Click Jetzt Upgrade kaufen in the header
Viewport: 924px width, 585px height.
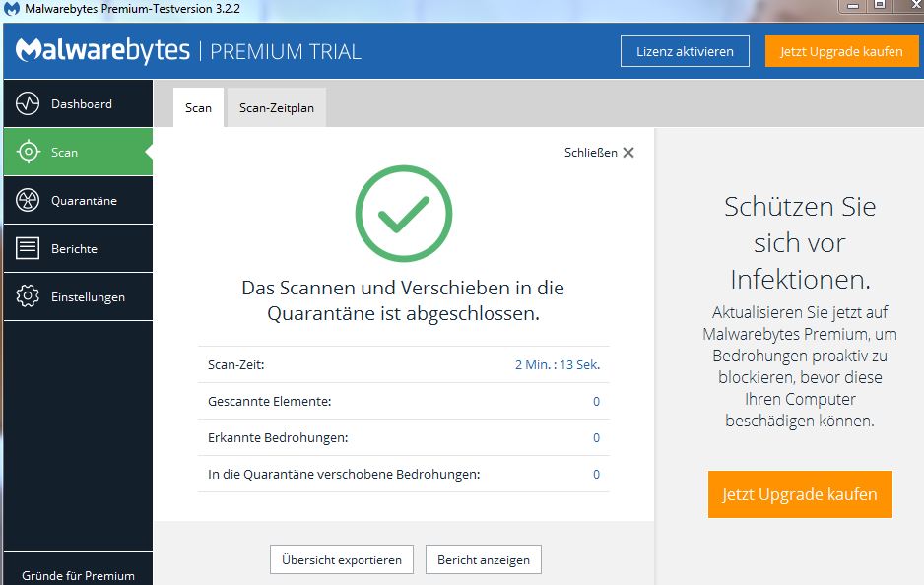point(840,51)
